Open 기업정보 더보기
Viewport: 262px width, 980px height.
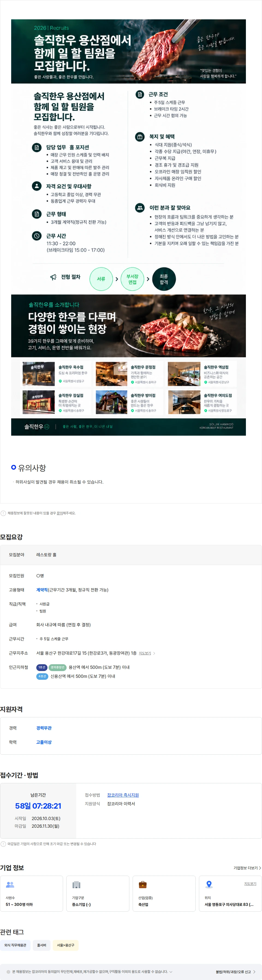247,868
